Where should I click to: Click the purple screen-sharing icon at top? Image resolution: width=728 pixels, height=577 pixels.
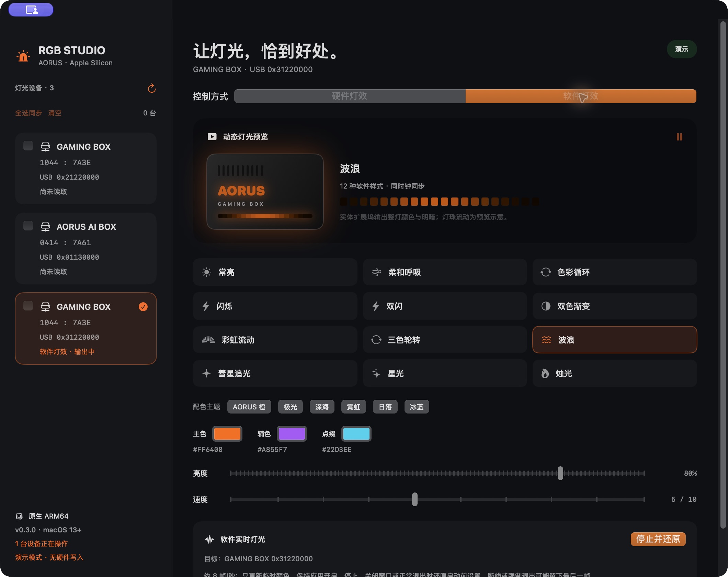[x=31, y=10]
